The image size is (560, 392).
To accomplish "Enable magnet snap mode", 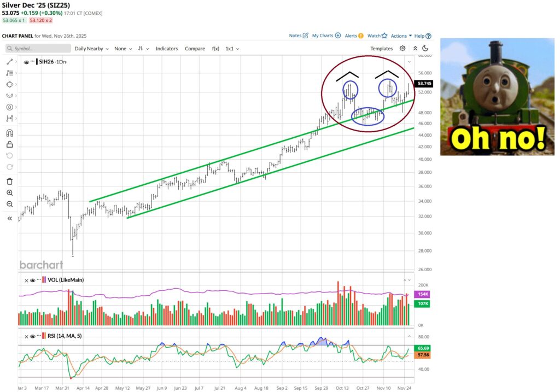I will [x=9, y=132].
